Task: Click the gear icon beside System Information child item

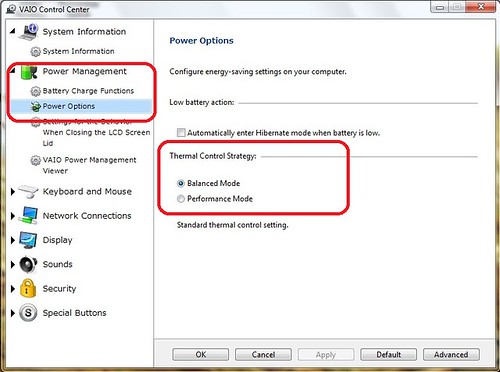Action: point(35,52)
